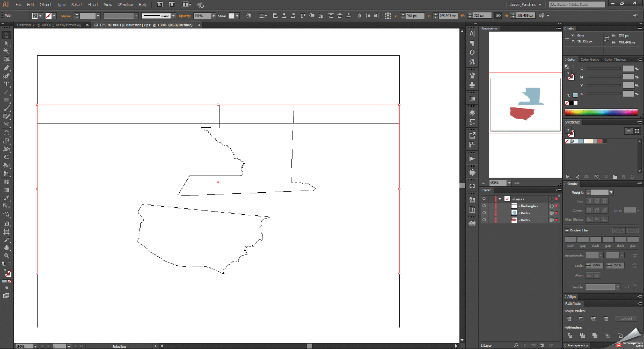Open the Paragraph panel from the dock

tap(472, 43)
